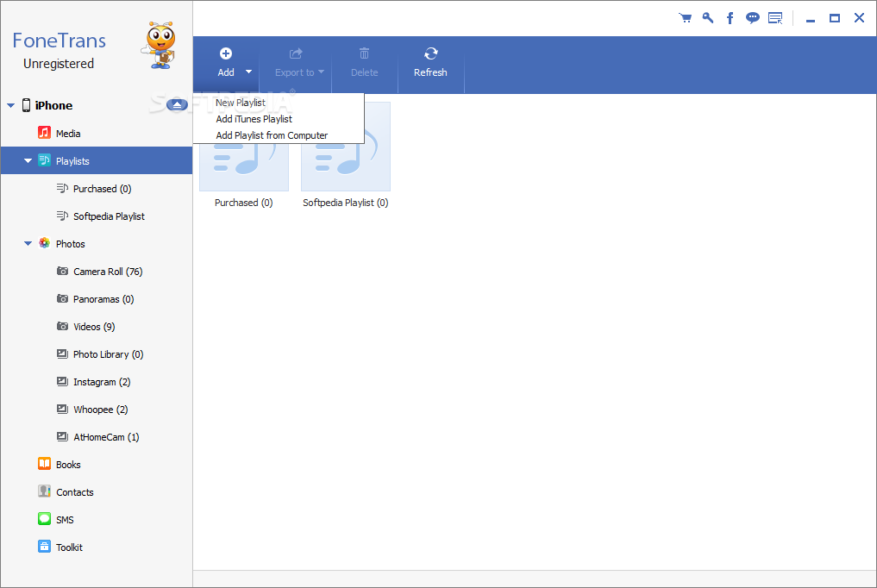Open the Books category

pyautogui.click(x=68, y=465)
